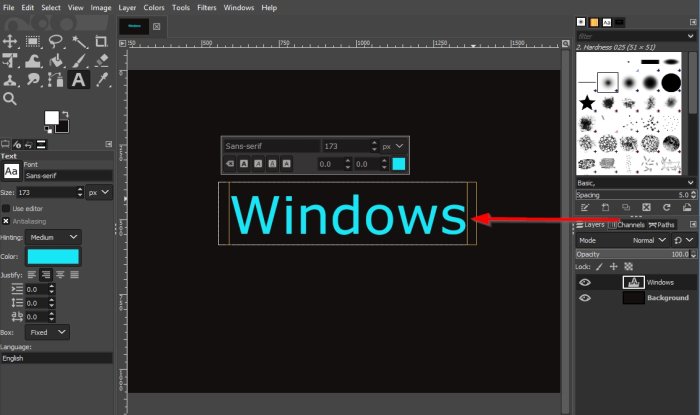The width and height of the screenshot is (700, 415).
Task: Swap foreground and background colors
Action: pos(65,114)
